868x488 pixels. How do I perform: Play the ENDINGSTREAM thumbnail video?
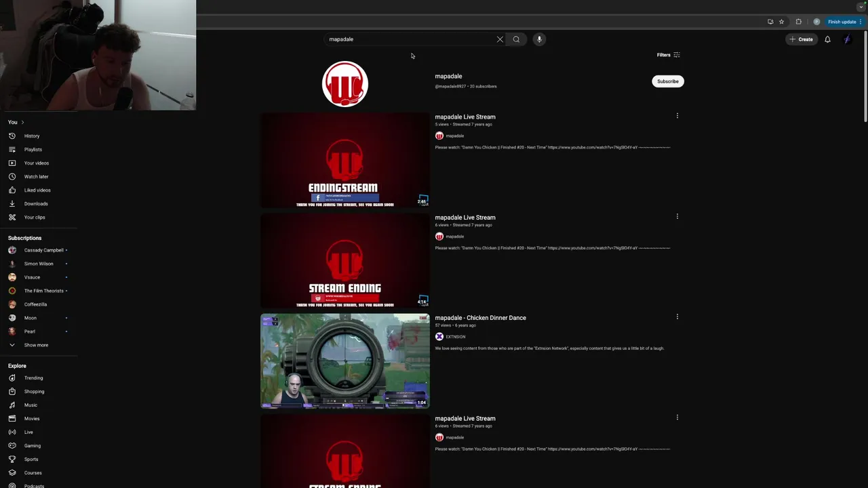coord(345,160)
